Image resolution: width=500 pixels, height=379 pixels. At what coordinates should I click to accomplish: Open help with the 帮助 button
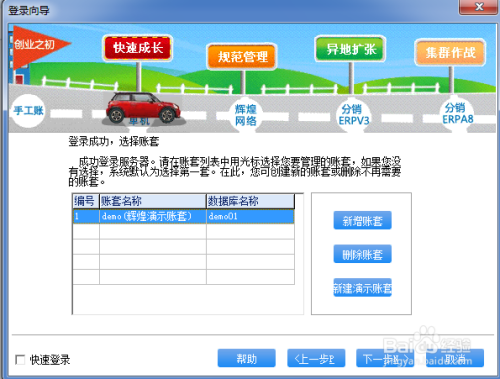tap(247, 358)
